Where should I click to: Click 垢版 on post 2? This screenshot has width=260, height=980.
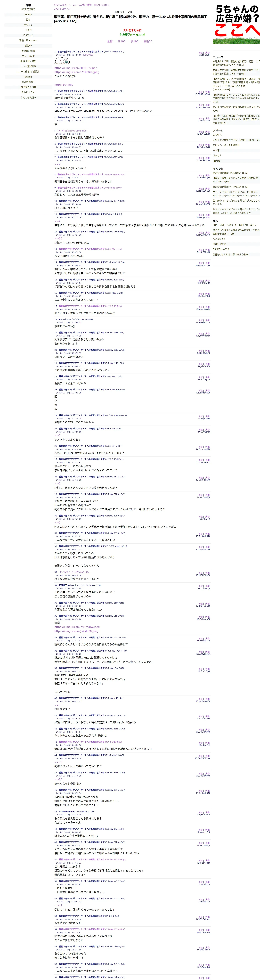[x=200, y=92]
